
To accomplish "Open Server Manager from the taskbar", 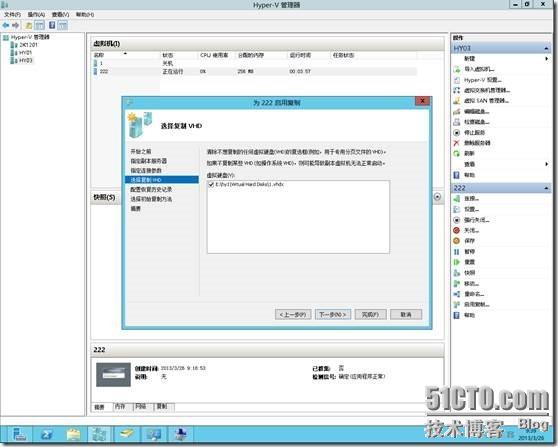I will pos(19,435).
